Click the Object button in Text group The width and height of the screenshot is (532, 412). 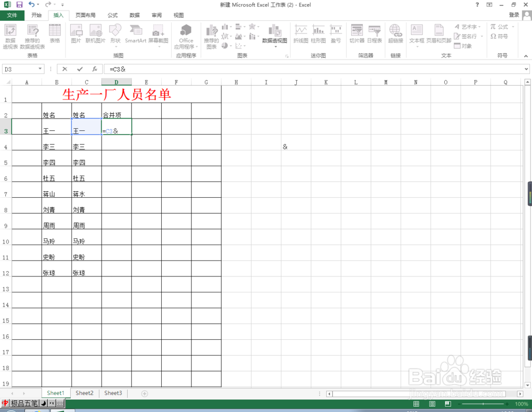pos(463,46)
